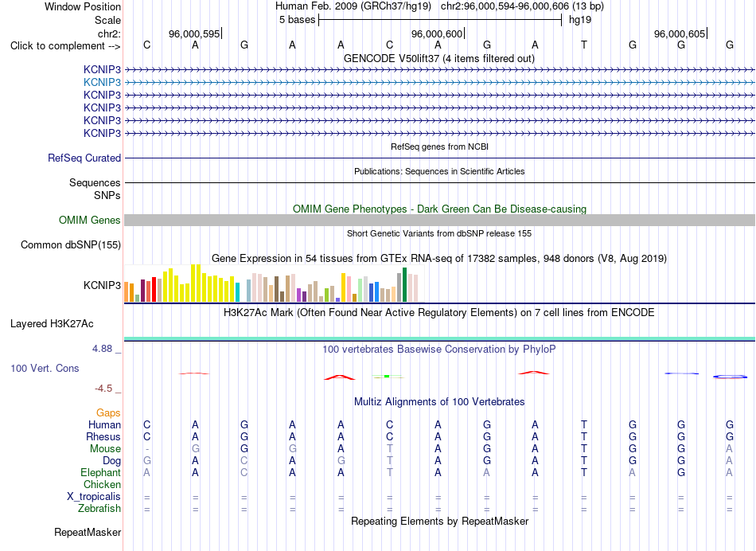This screenshot has height=551, width=756.
Task: Click the gap dash in the Mouse row
Action: (147, 449)
